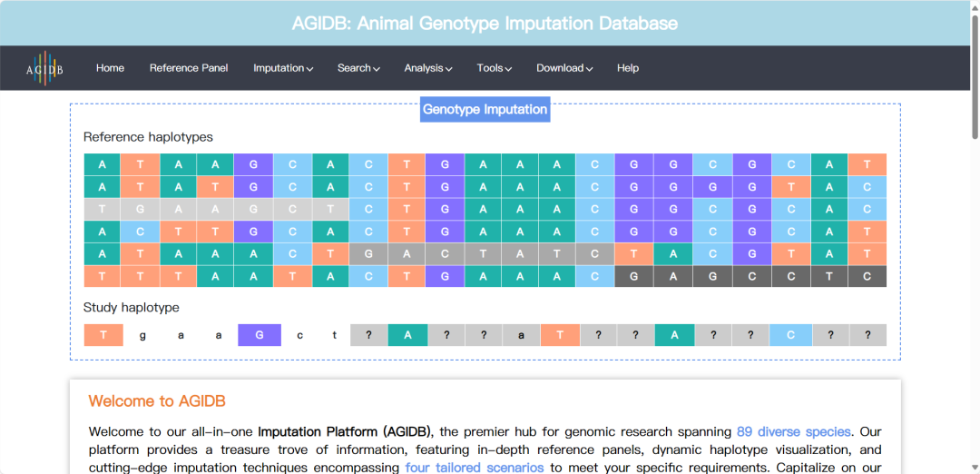Expand the Imputation dropdown menu

(283, 68)
